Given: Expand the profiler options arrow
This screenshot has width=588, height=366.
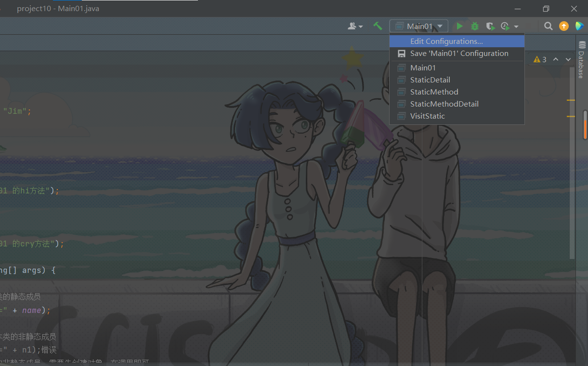Looking at the screenshot, I should tap(516, 27).
